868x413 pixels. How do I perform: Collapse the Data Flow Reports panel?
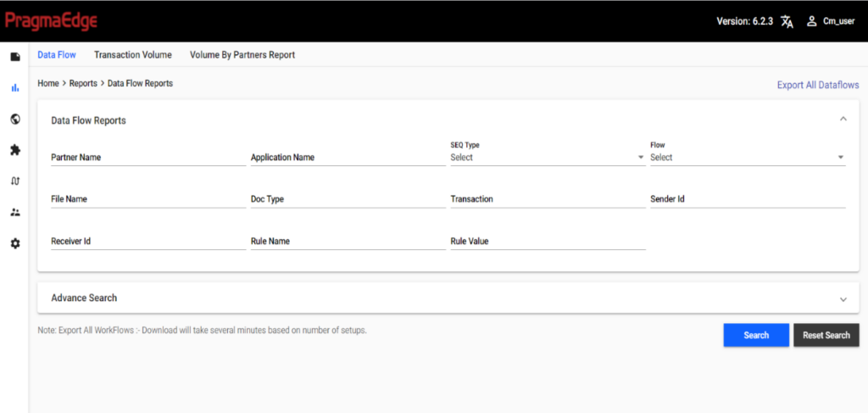(843, 119)
